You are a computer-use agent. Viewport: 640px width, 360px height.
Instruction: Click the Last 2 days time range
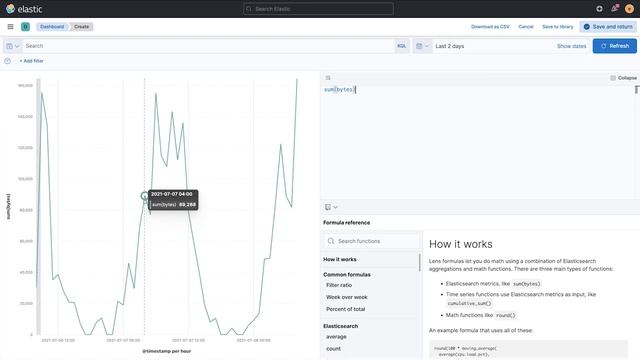pyautogui.click(x=450, y=46)
